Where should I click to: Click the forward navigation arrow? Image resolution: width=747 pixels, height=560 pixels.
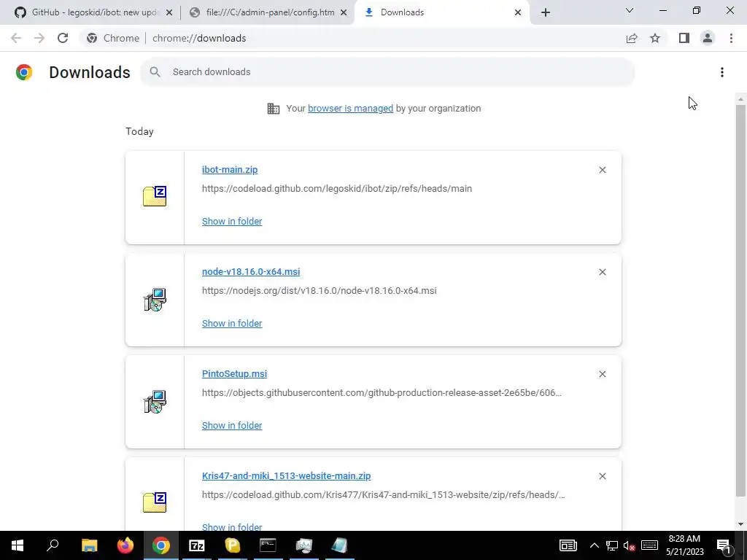[x=39, y=38]
